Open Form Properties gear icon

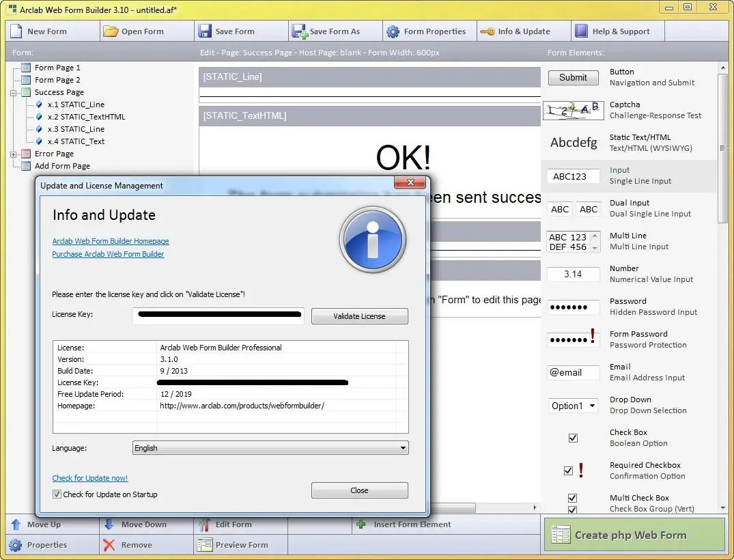393,31
